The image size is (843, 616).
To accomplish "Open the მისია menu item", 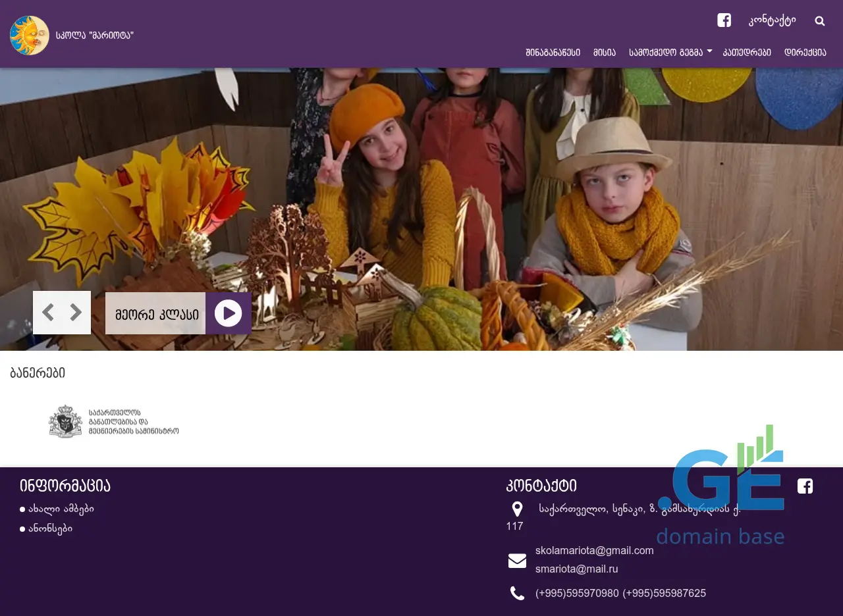I will point(604,53).
